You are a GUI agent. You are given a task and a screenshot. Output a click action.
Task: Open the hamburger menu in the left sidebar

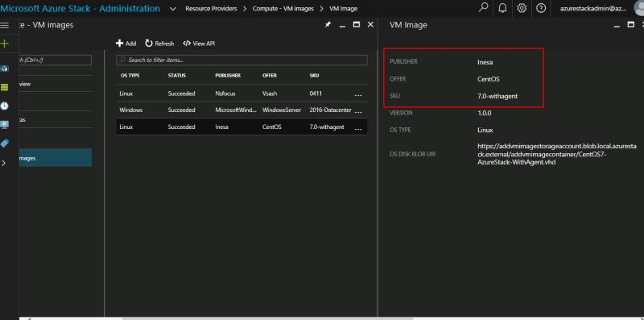(5, 26)
